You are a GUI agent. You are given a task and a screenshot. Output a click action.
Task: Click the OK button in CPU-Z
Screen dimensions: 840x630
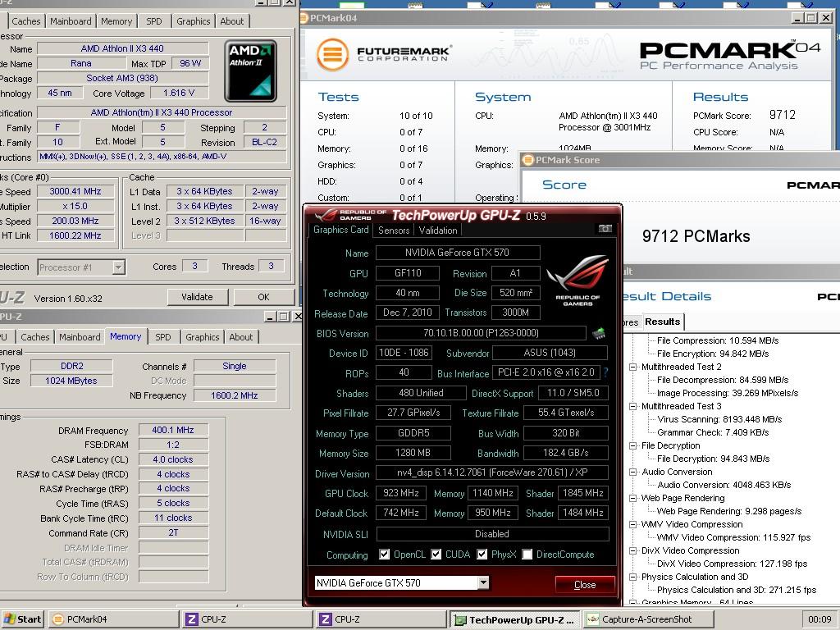[263, 297]
